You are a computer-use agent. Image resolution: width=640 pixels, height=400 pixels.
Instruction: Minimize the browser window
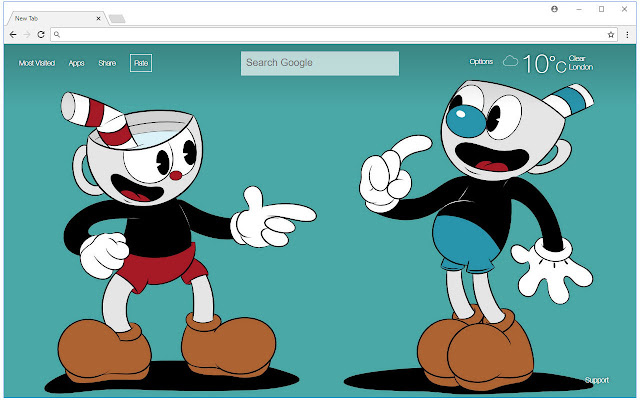point(579,9)
